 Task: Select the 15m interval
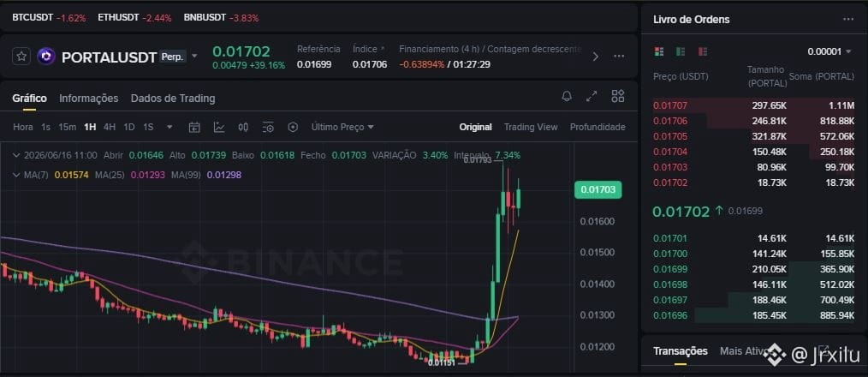pos(67,127)
